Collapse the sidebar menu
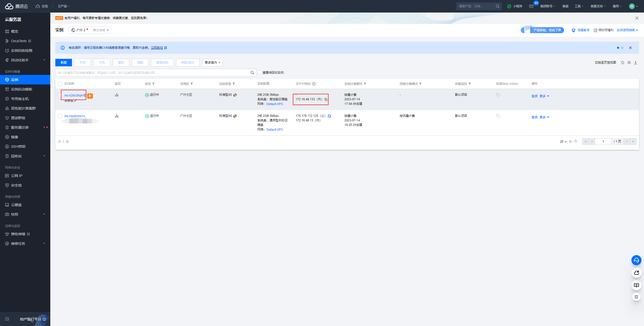This screenshot has height=326, width=644. (x=7, y=319)
